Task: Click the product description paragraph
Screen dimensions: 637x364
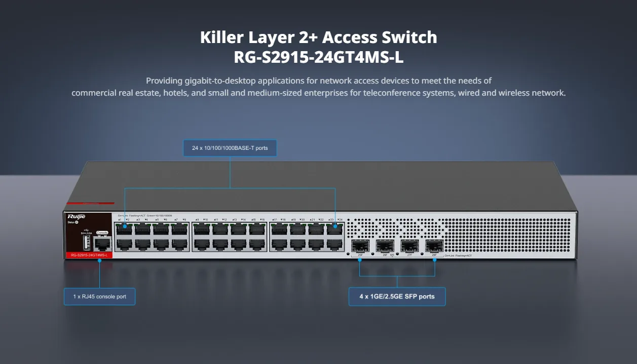Action: [x=318, y=87]
